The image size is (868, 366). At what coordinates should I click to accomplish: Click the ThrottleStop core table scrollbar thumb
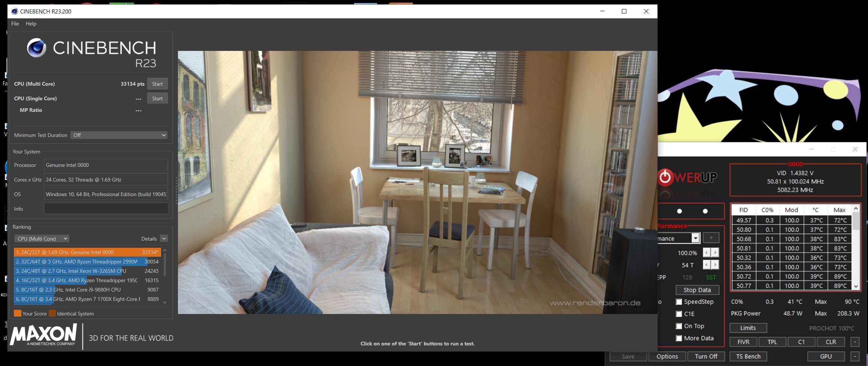856,221
